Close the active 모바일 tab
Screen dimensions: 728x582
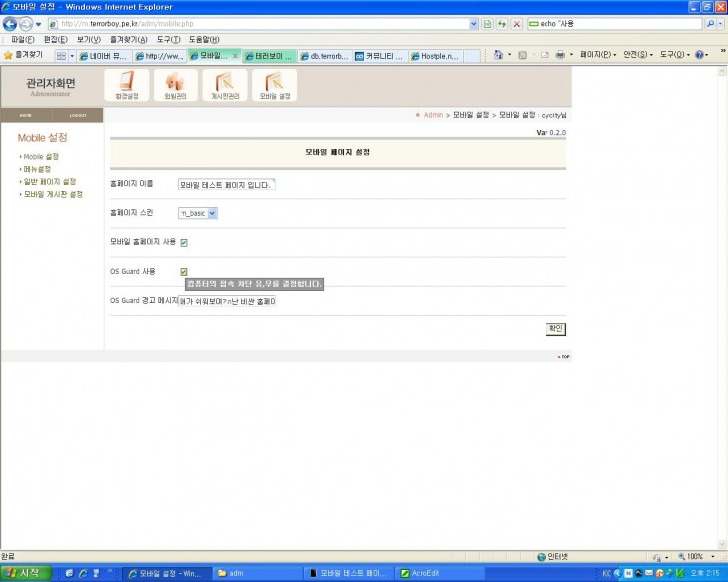click(235, 56)
